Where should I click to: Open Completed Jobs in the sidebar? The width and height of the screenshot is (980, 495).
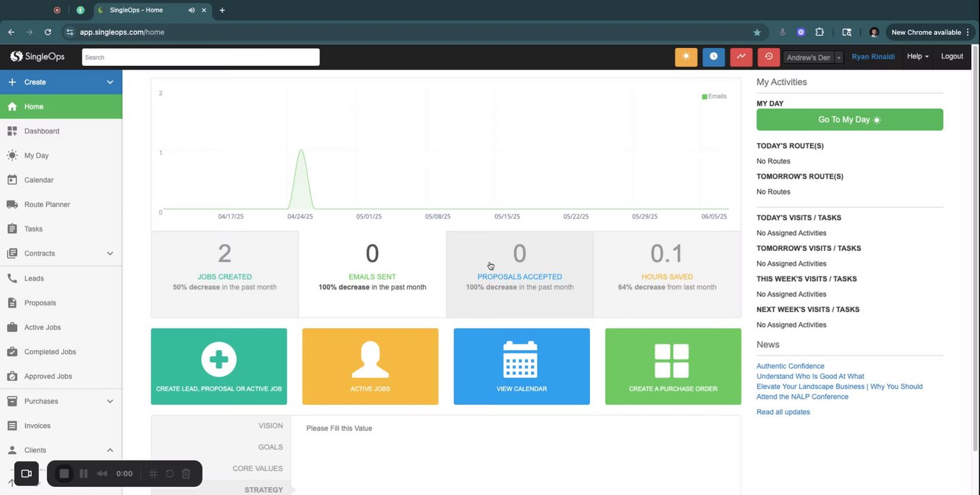[x=61, y=352]
